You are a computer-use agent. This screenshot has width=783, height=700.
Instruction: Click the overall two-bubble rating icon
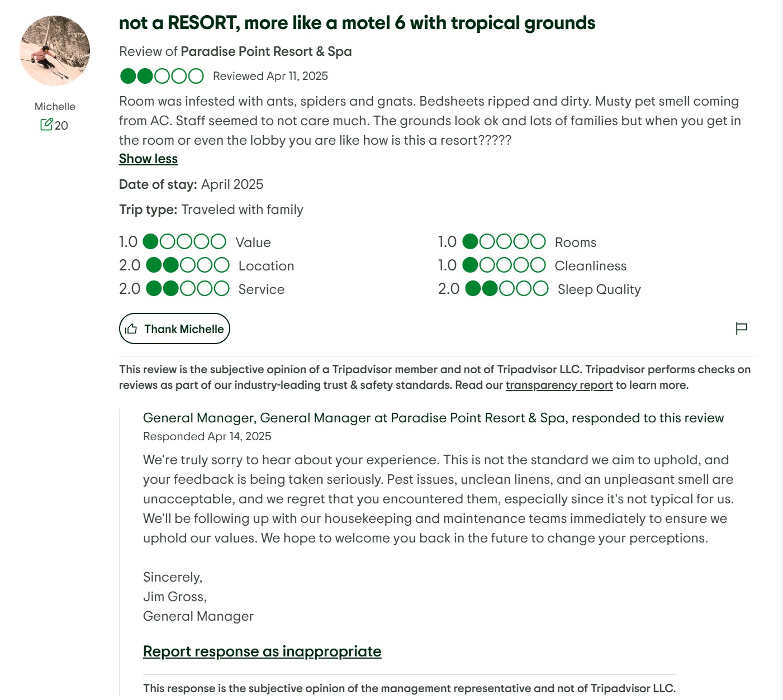(x=162, y=76)
